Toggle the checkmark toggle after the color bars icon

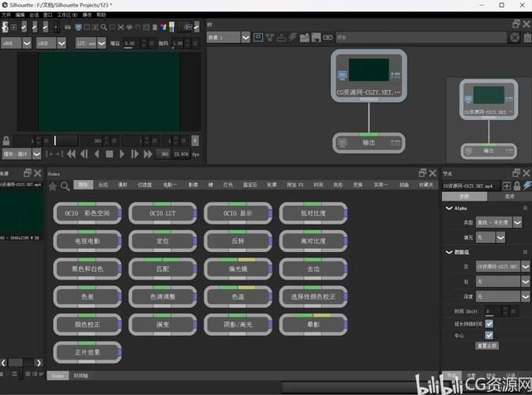(197, 27)
